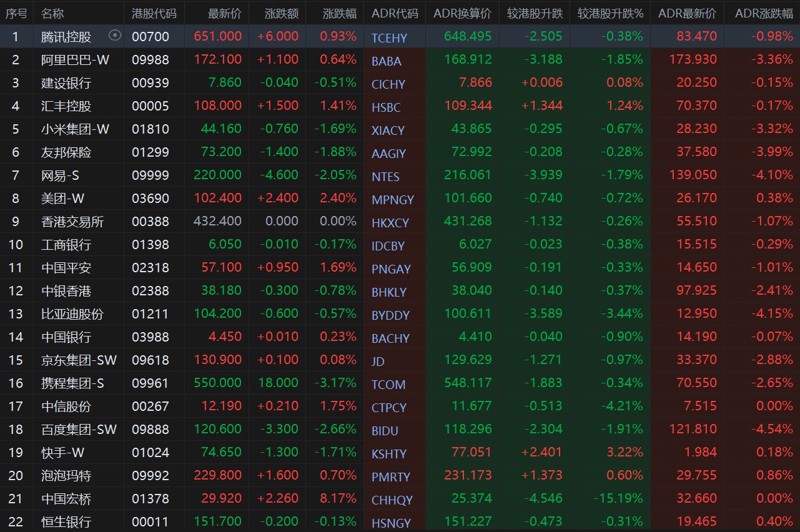
Task: Open the 中国宏桥 row
Action: pos(400,499)
